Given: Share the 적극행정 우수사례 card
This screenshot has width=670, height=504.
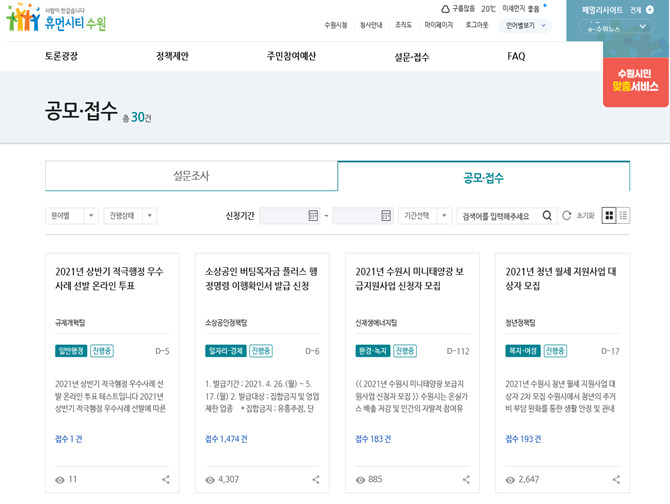Looking at the screenshot, I should click(x=166, y=480).
